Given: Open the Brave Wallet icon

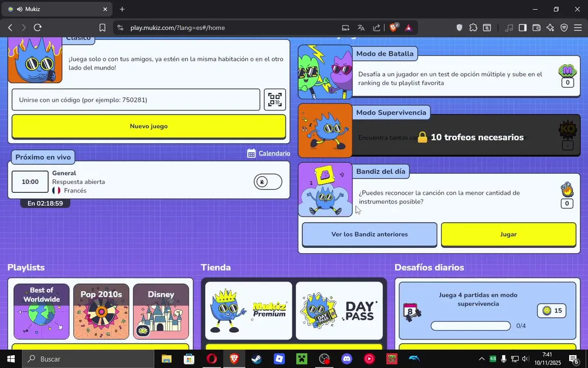Looking at the screenshot, I should coord(536,28).
